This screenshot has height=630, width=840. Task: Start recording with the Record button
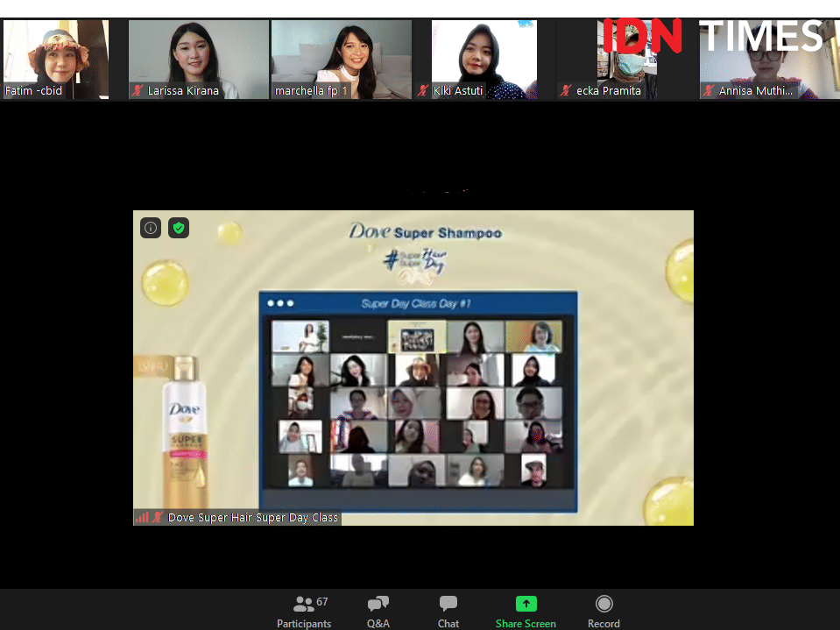[604, 612]
